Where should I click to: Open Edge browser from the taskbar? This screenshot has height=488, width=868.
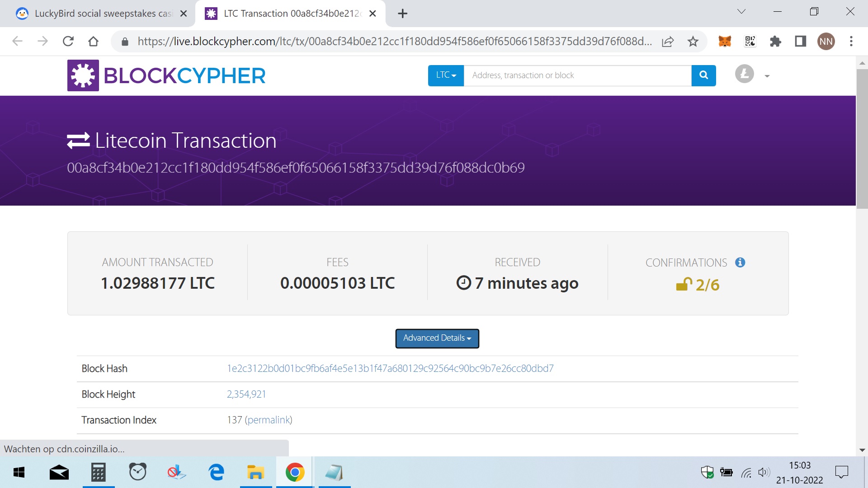point(217,472)
